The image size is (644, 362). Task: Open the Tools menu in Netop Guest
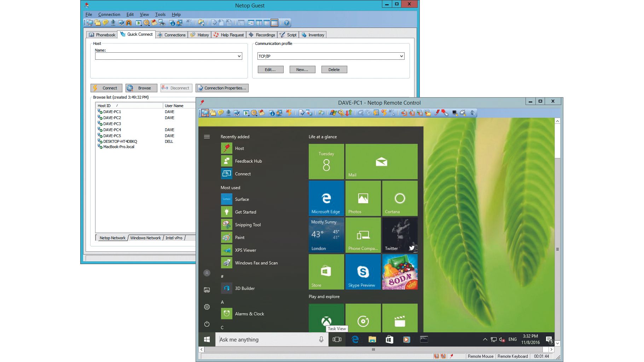pos(160,14)
